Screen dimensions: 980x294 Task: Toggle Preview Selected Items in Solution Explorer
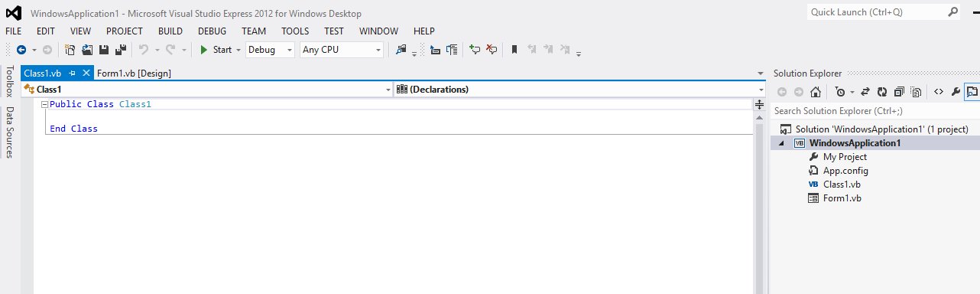point(972,93)
